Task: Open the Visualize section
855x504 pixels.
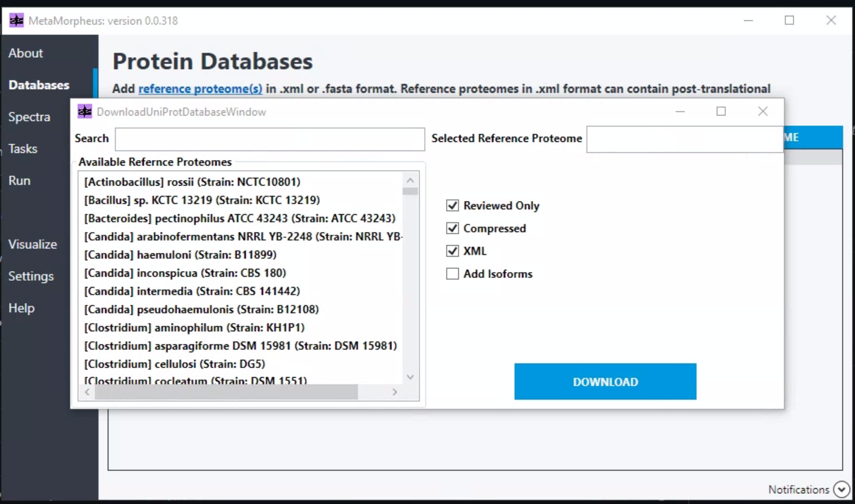Action: [32, 244]
